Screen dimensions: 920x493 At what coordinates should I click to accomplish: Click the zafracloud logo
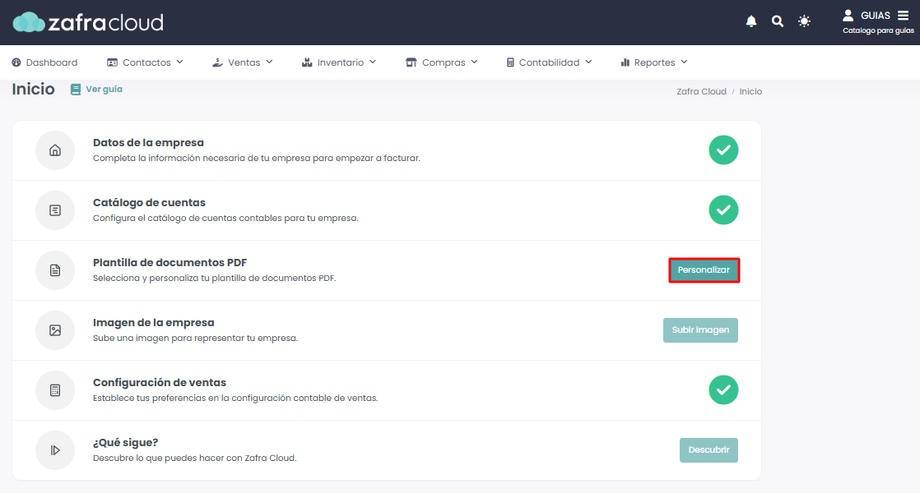point(88,22)
